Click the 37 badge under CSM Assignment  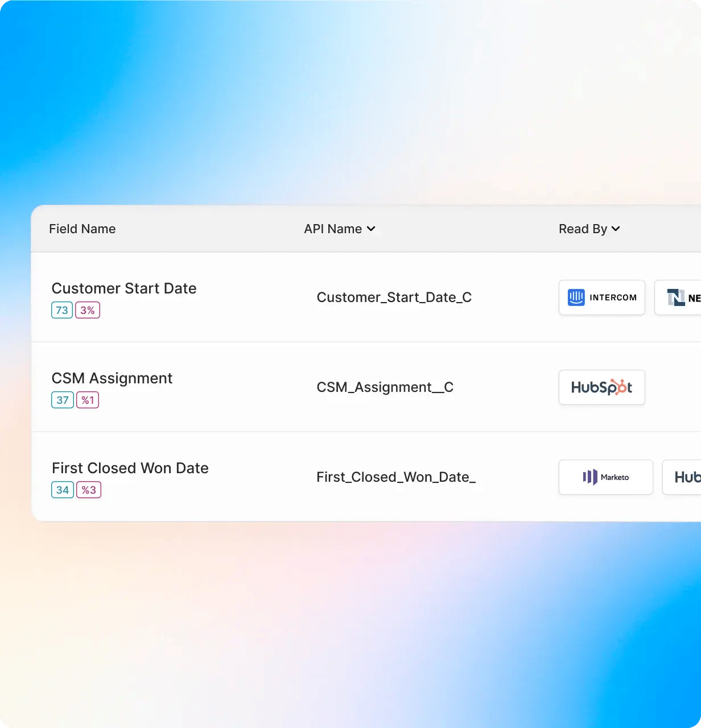click(x=63, y=400)
